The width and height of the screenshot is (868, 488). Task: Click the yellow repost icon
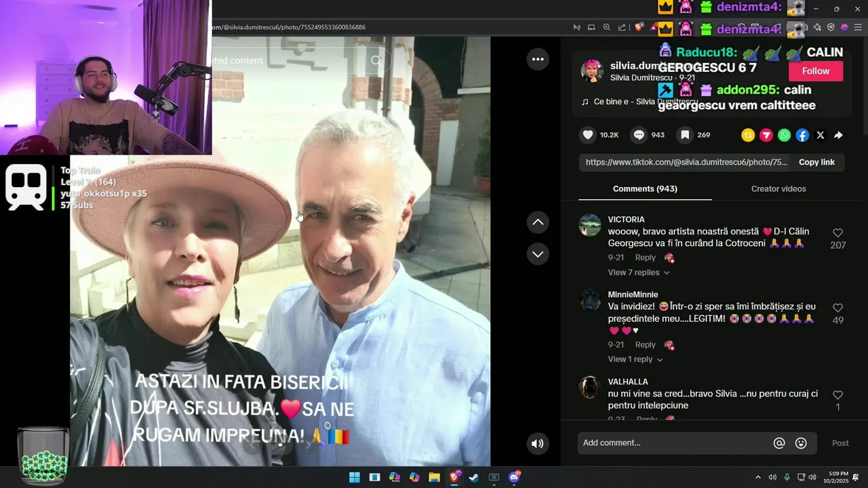pos(748,135)
